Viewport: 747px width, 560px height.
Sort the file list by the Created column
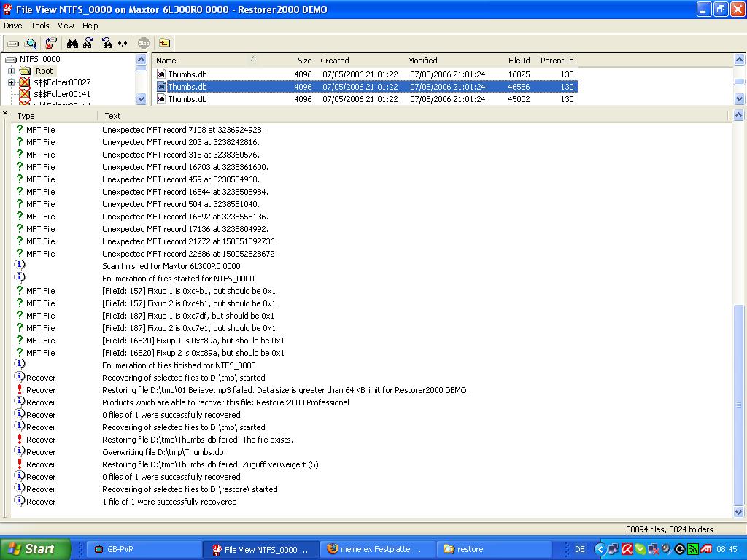334,61
